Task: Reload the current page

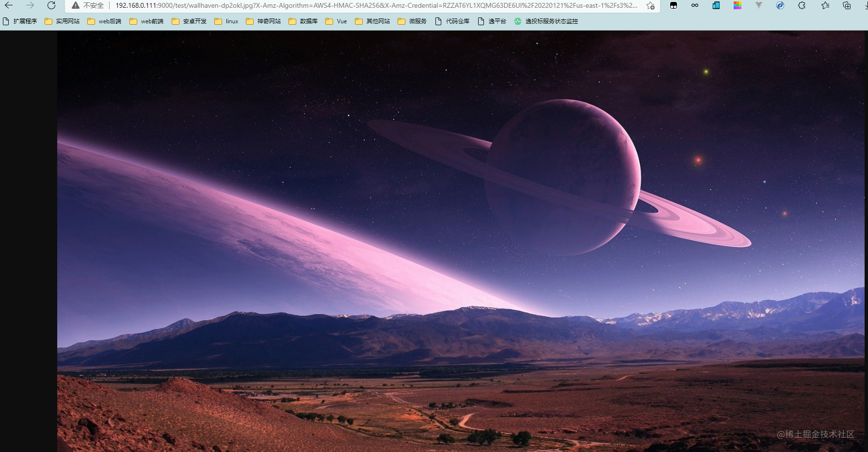Action: coord(51,5)
